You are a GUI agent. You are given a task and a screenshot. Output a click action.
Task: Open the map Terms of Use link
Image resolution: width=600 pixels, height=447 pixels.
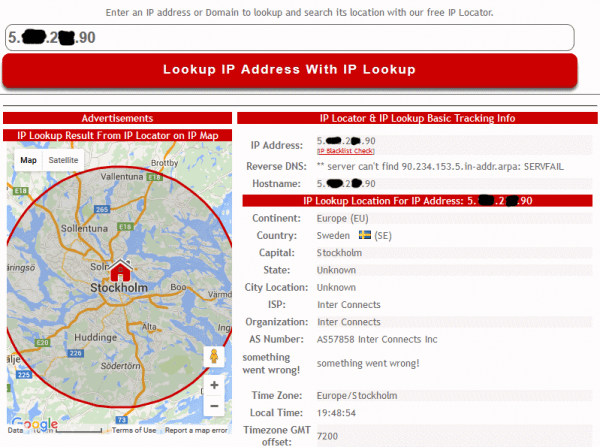tap(134, 431)
